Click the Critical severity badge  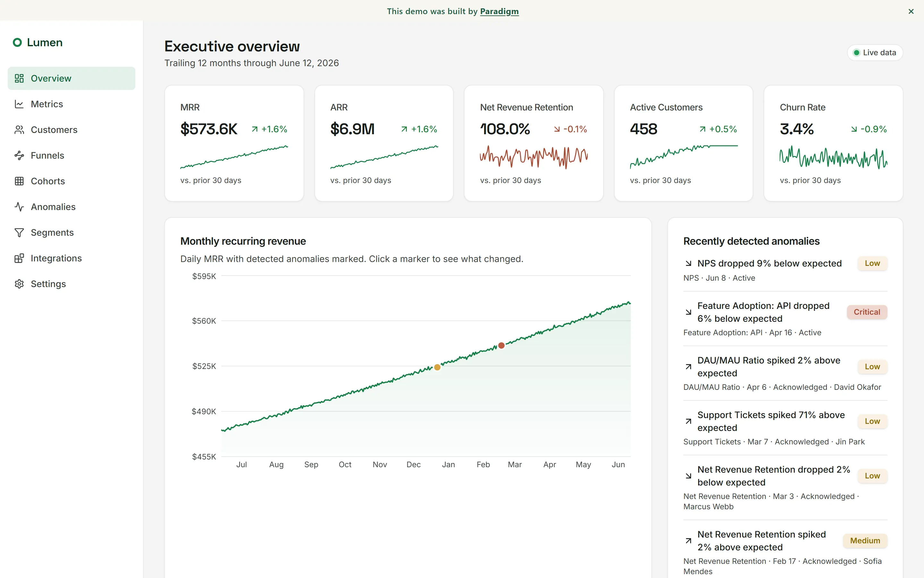click(867, 312)
